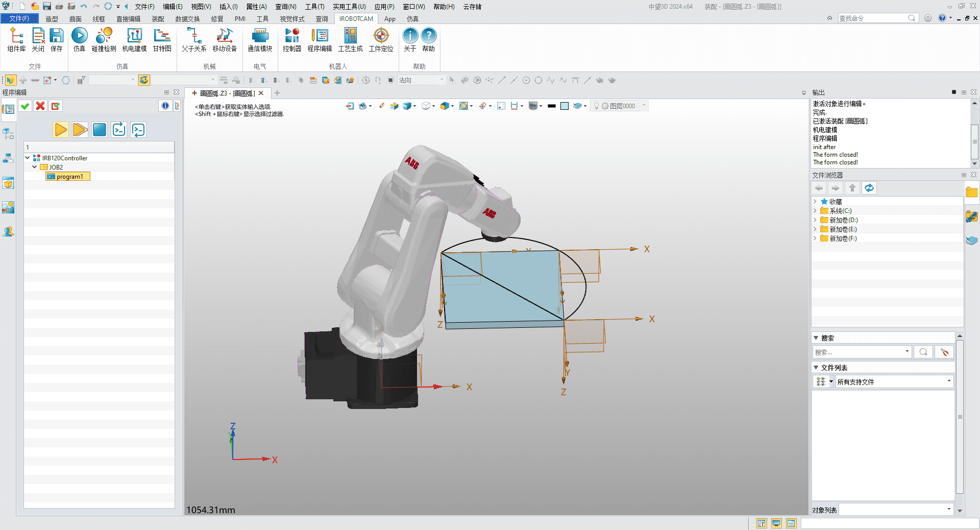Screen dimensions: 980x530
Task: Open the 编辑(E) menu
Action: coord(173,7)
